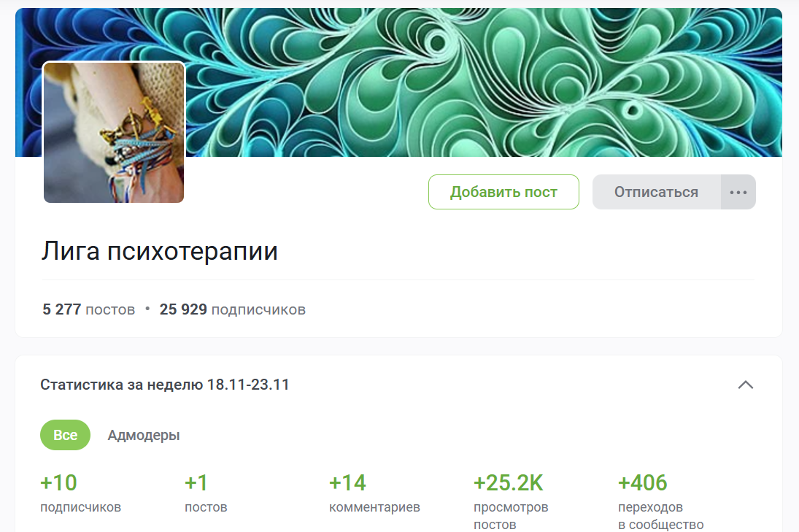Click the переходов в сообщество label

pyautogui.click(x=661, y=516)
